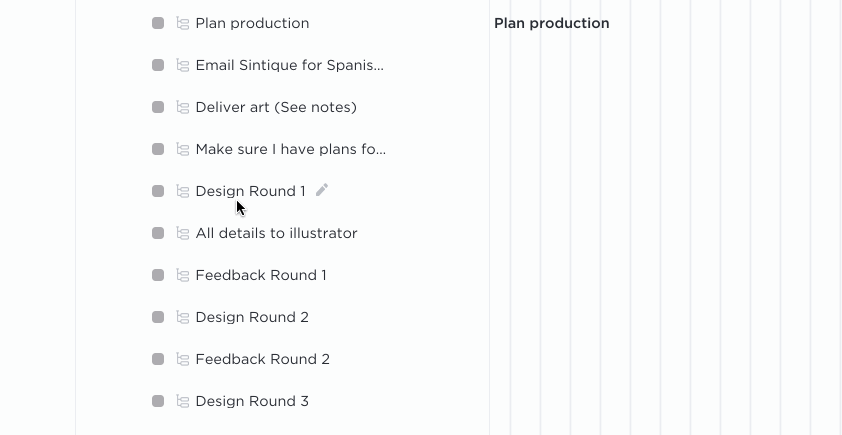The image size is (842, 435).
Task: Open the Design Round 2 task
Action: click(x=252, y=317)
